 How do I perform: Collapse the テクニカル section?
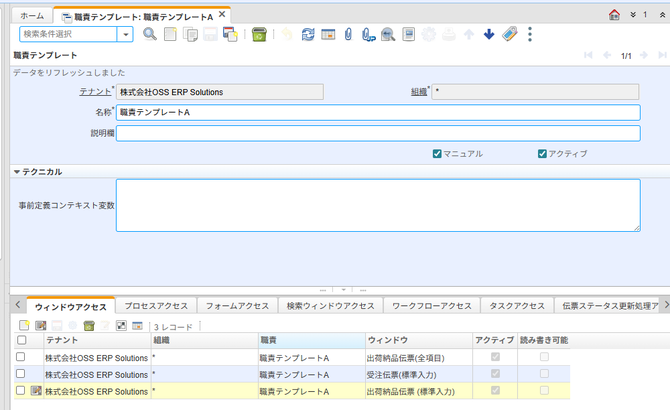[x=17, y=172]
